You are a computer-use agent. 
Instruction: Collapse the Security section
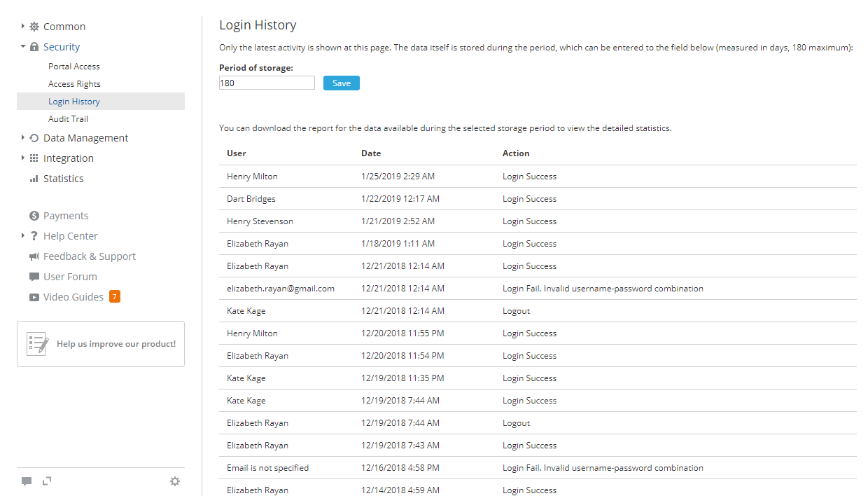(22, 46)
